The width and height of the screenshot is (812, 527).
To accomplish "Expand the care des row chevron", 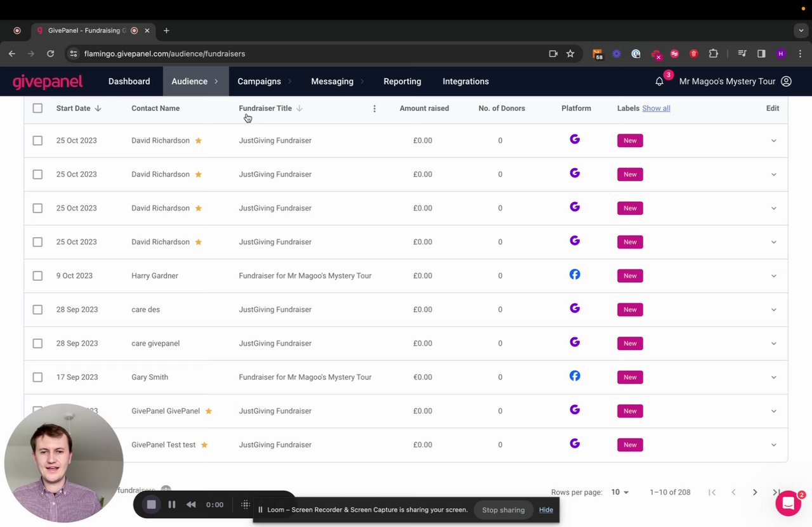I will pyautogui.click(x=773, y=309).
